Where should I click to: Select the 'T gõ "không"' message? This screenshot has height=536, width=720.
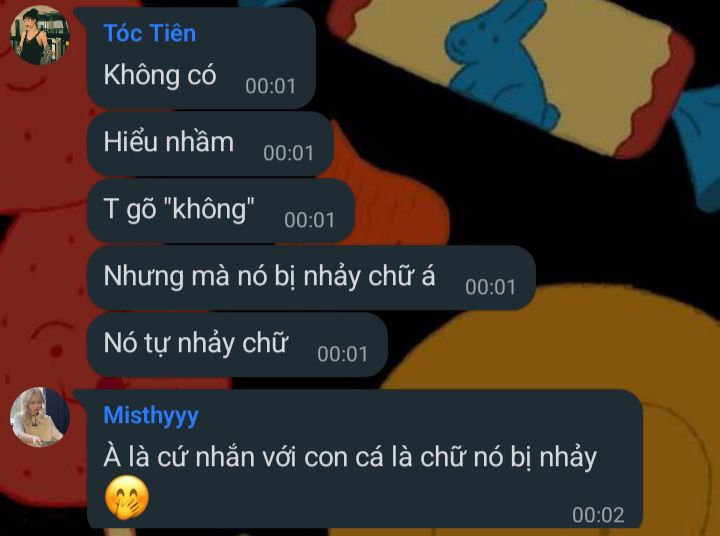[x=221, y=210]
